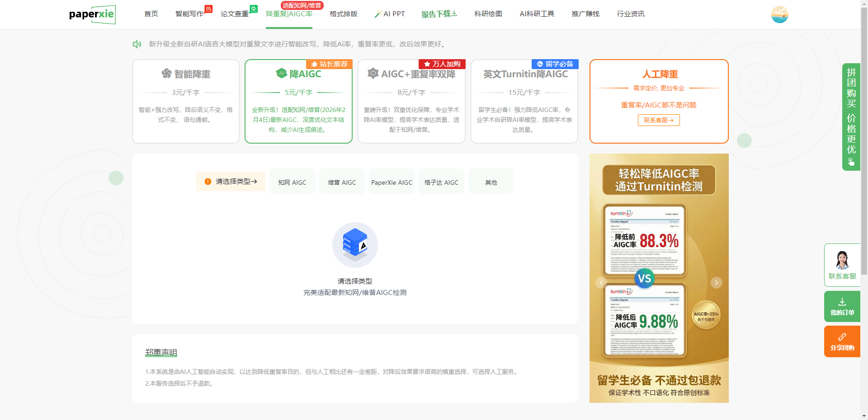Click the 免 badge on 论文查重

(x=254, y=9)
